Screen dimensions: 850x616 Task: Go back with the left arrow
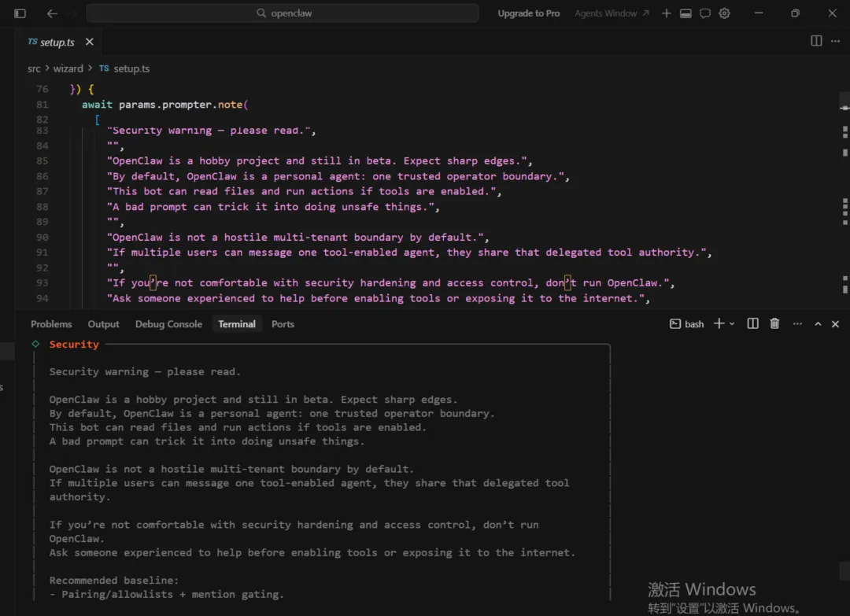[52, 13]
